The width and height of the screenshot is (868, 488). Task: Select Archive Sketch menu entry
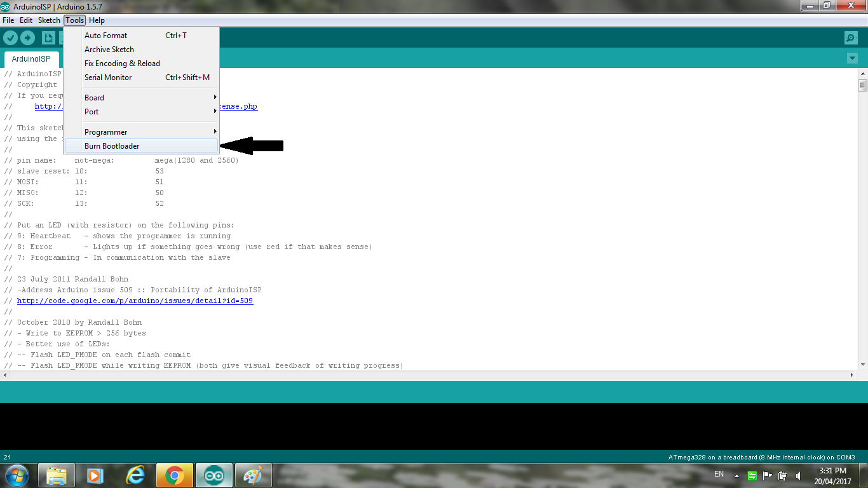click(141, 50)
